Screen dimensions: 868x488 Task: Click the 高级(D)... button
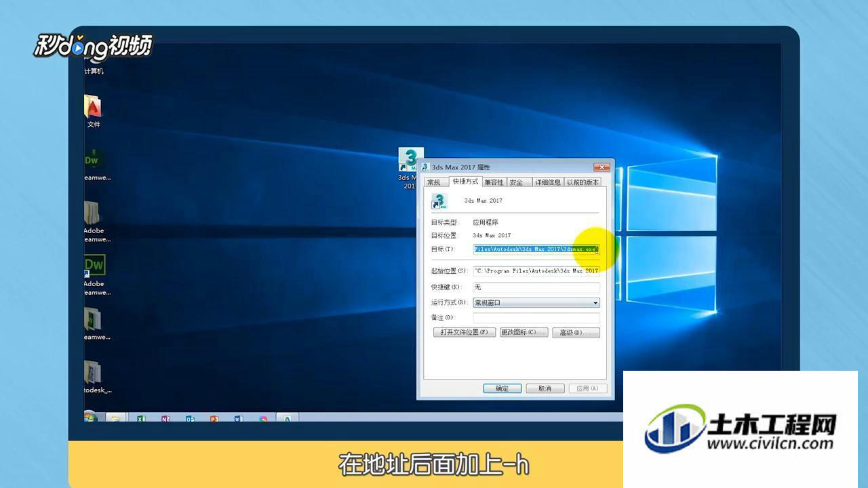click(x=576, y=332)
